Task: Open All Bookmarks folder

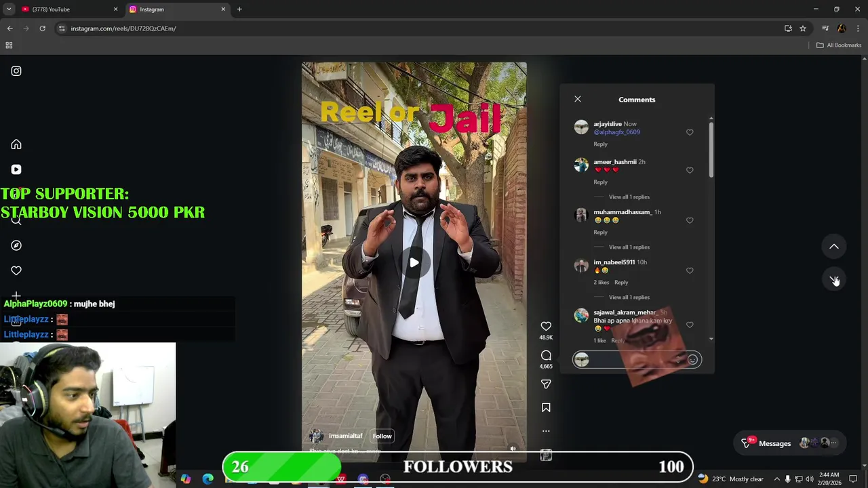Action: (x=839, y=45)
